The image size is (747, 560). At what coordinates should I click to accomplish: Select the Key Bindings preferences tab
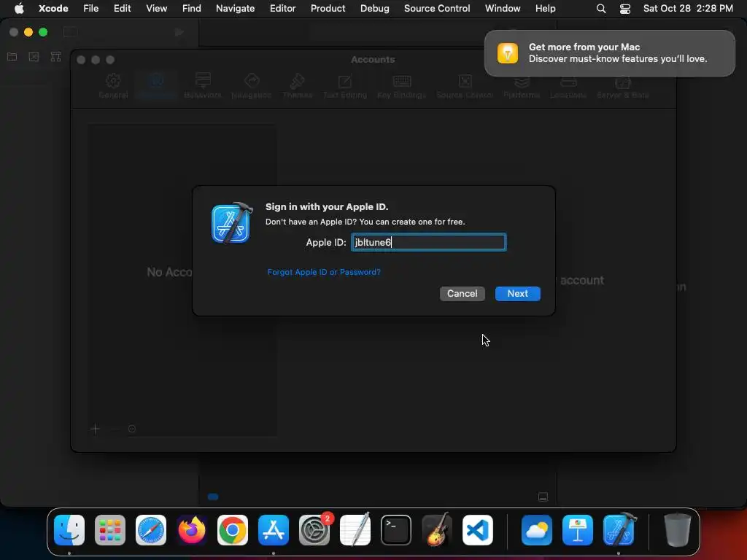pyautogui.click(x=402, y=86)
